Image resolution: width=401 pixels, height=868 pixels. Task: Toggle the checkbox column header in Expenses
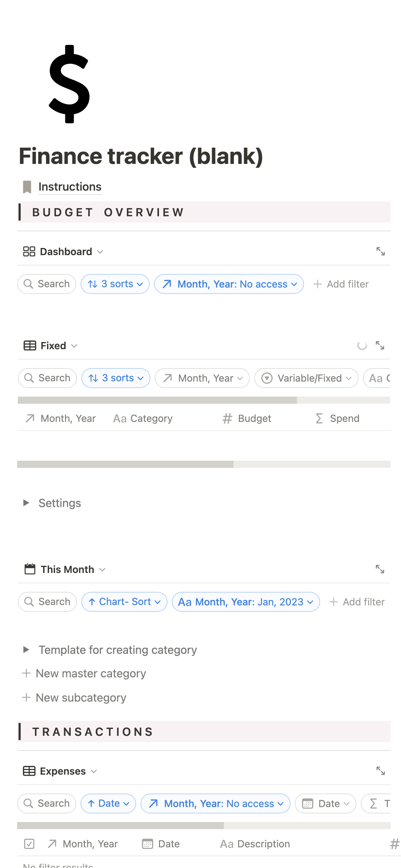[x=29, y=844]
